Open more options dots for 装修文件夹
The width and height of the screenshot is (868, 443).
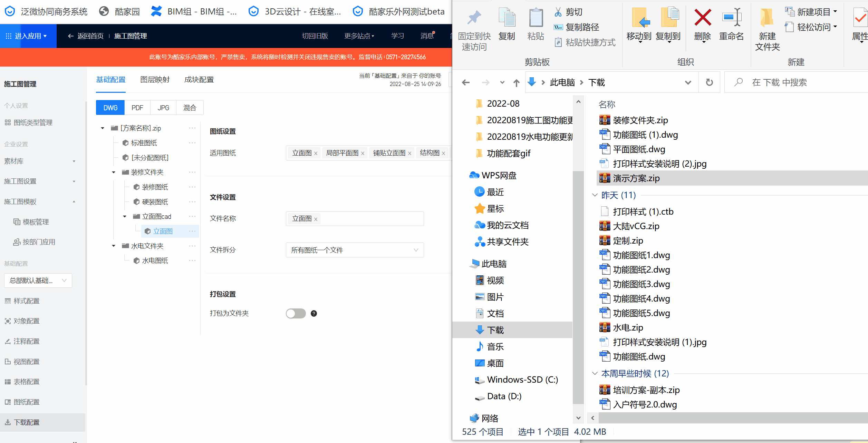(x=192, y=172)
